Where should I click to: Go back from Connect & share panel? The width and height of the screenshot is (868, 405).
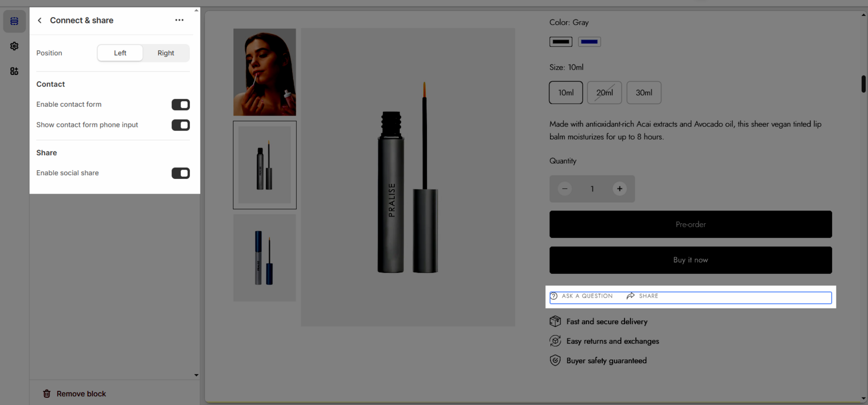point(40,21)
